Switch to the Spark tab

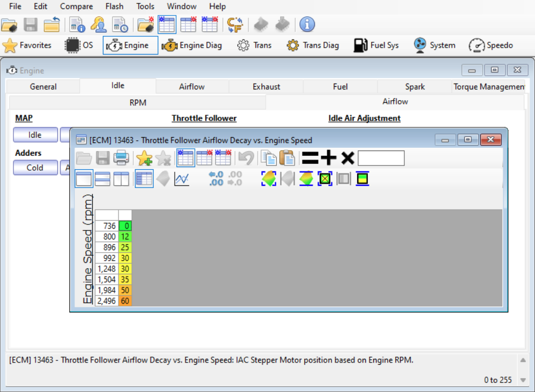[415, 87]
